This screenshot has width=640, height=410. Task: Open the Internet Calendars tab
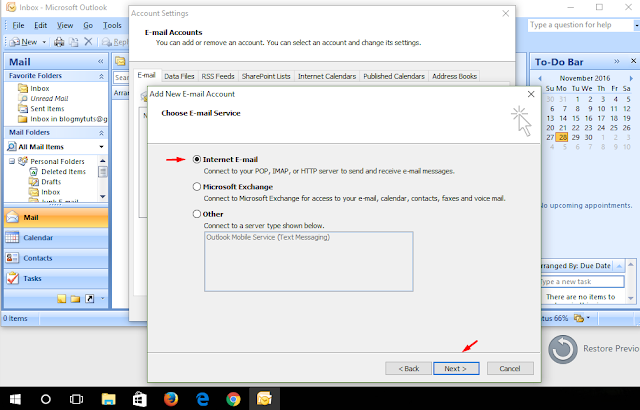coord(327,76)
